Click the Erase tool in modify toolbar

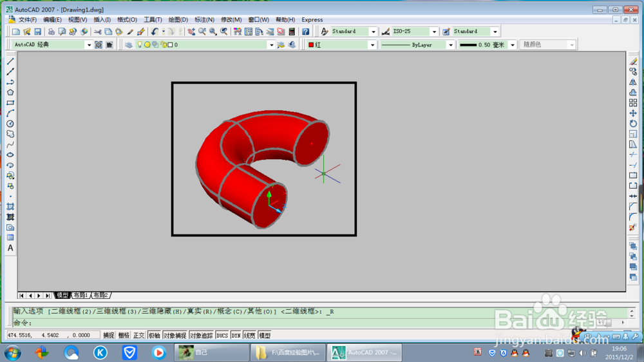[633, 61]
